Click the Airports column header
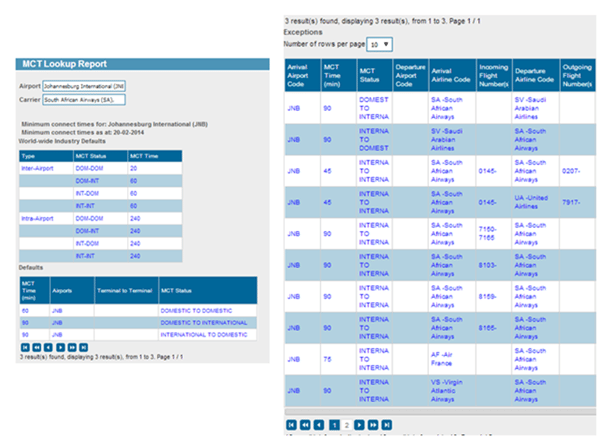The height and width of the screenshot is (441, 600). [x=72, y=291]
